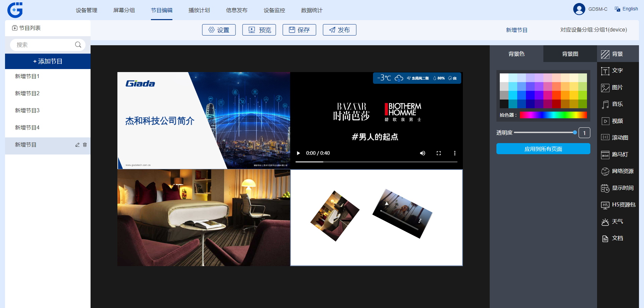Open the 设备管理 menu
This screenshot has height=308, width=644.
(87, 10)
